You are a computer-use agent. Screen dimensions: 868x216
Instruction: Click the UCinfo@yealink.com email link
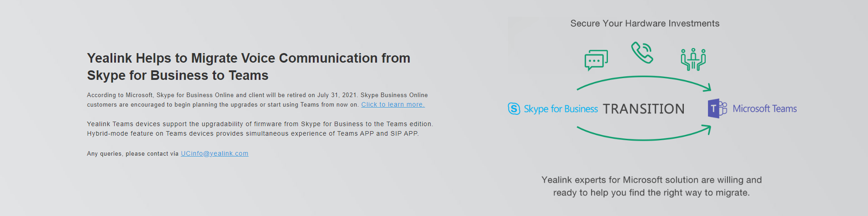click(215, 154)
